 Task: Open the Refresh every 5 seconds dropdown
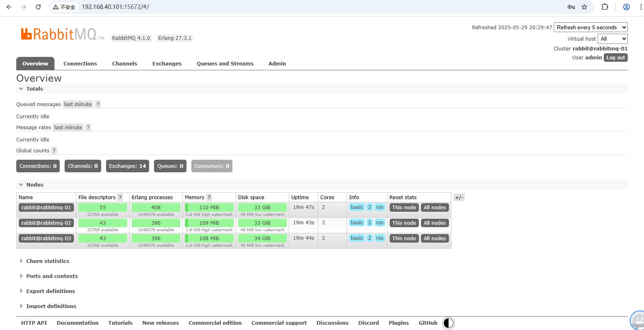coord(590,27)
